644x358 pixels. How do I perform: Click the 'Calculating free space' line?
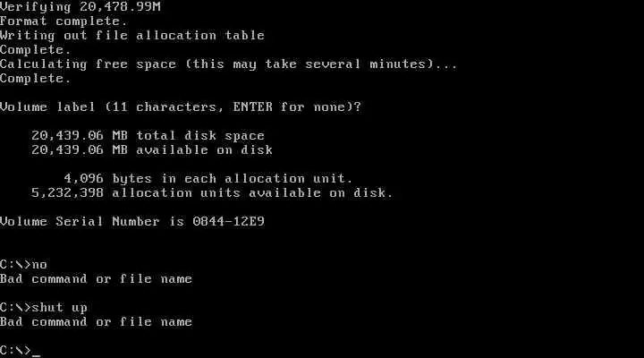[229, 64]
